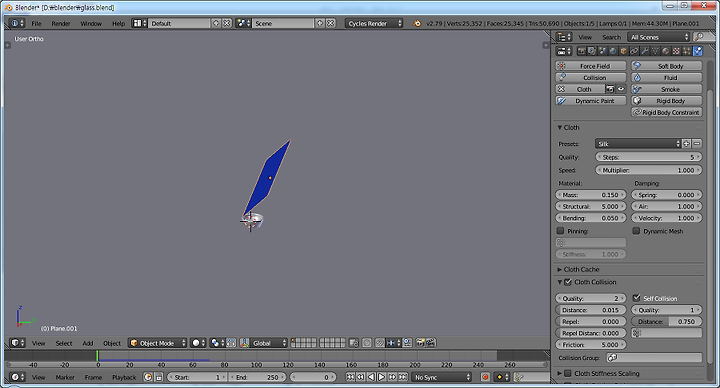The width and height of the screenshot is (720, 388).
Task: Enable the Pinning checkbox
Action: [x=560, y=231]
